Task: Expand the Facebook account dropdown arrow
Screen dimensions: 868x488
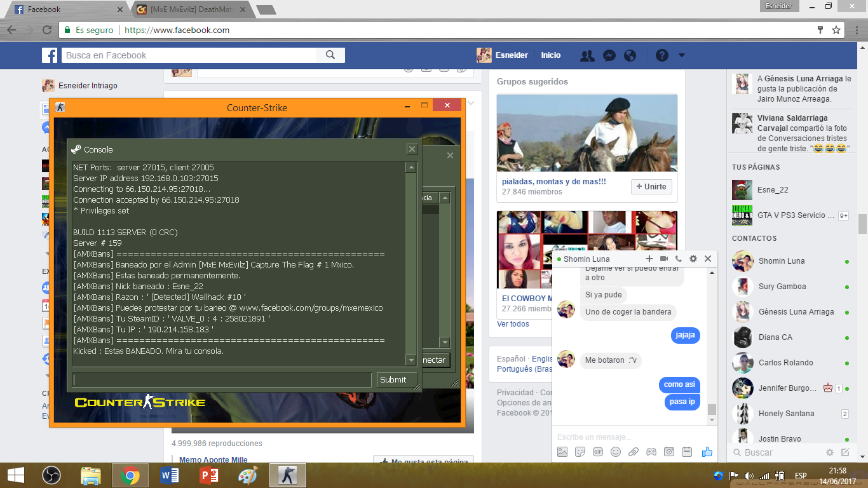Action: click(681, 55)
